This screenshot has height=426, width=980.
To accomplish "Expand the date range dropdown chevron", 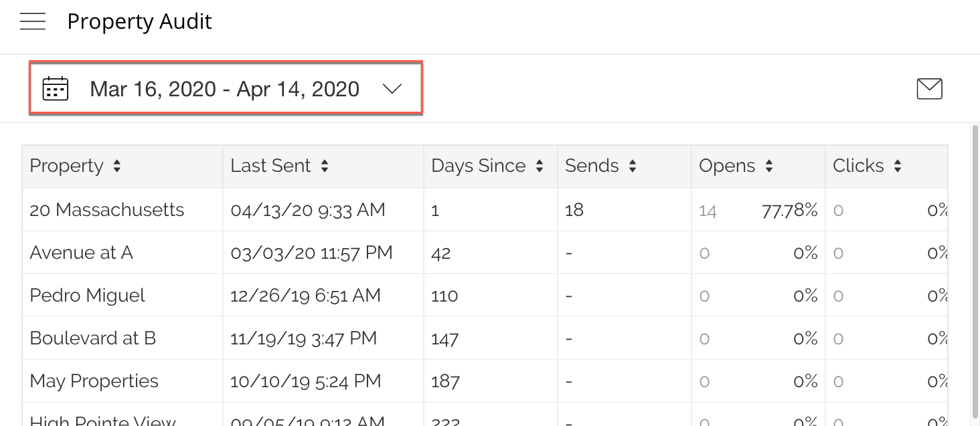I will coord(392,89).
